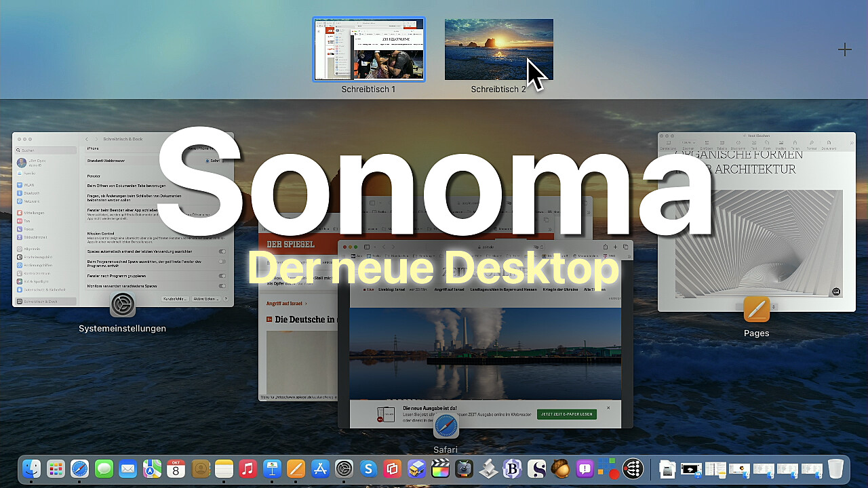Open Launchpad in the Dock
Screen dimensions: 868x488
pyautogui.click(x=56, y=468)
